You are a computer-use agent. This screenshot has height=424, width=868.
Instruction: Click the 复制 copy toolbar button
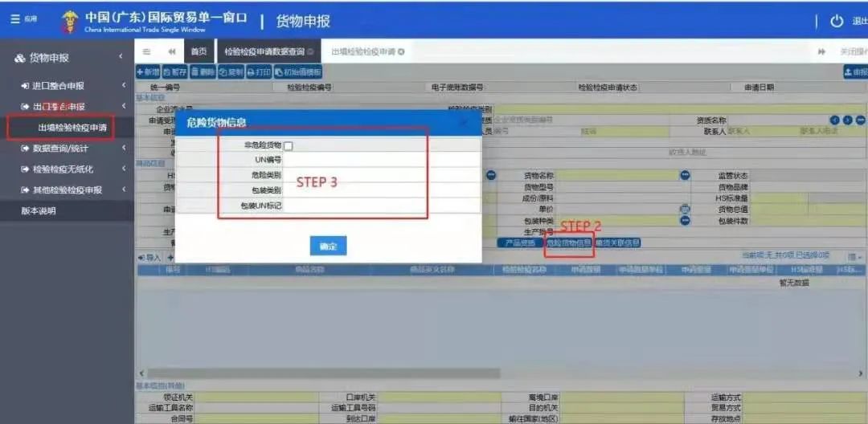(x=231, y=71)
